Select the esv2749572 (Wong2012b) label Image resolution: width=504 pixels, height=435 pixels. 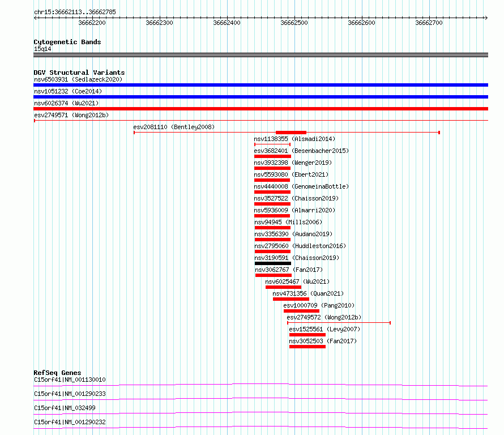(x=324, y=317)
